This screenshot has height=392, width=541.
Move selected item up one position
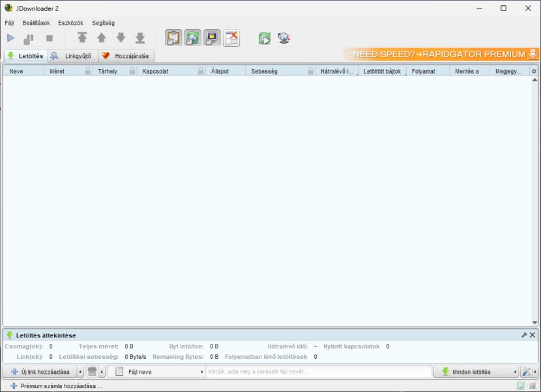tap(102, 38)
